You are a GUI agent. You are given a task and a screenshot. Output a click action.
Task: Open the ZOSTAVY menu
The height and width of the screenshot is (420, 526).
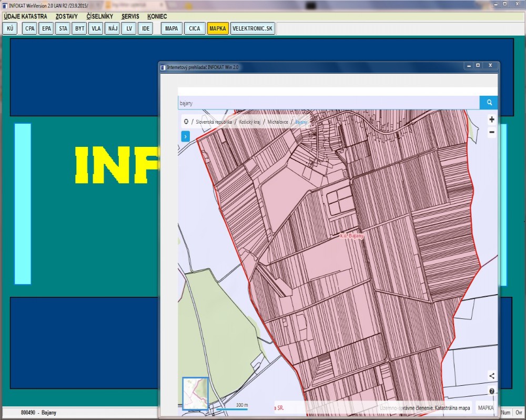click(66, 16)
